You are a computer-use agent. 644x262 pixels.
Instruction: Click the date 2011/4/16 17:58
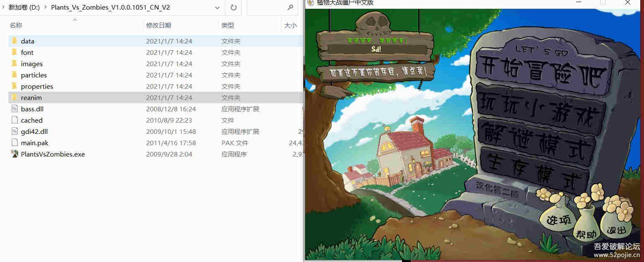[171, 143]
